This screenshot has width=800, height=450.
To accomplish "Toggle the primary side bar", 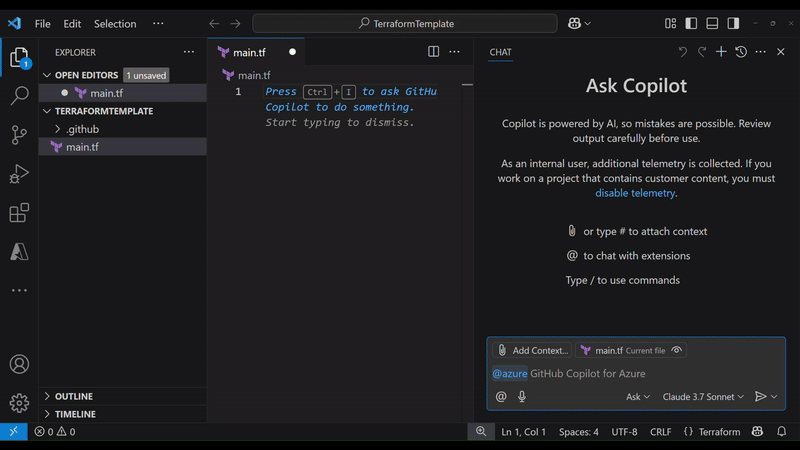I will pyautogui.click(x=691, y=23).
